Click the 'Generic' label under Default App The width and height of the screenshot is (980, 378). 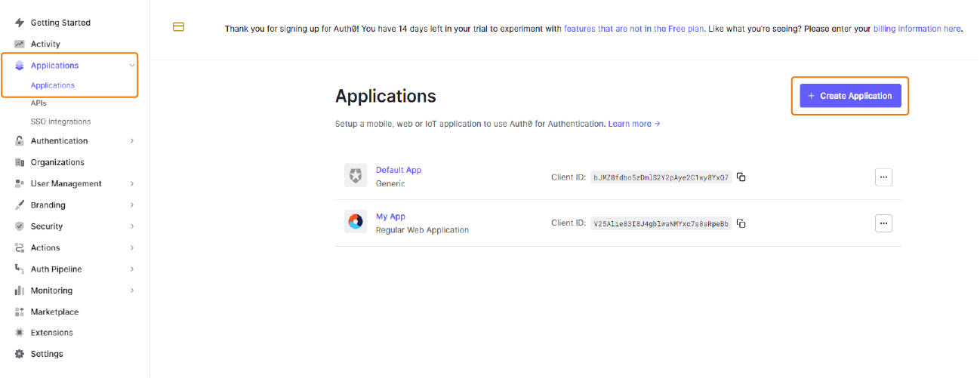click(390, 183)
